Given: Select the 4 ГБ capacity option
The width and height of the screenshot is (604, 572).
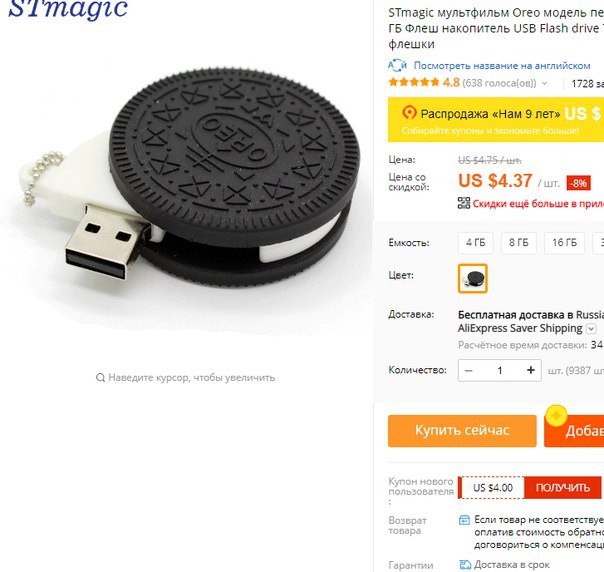Looking at the screenshot, I should pyautogui.click(x=475, y=243).
